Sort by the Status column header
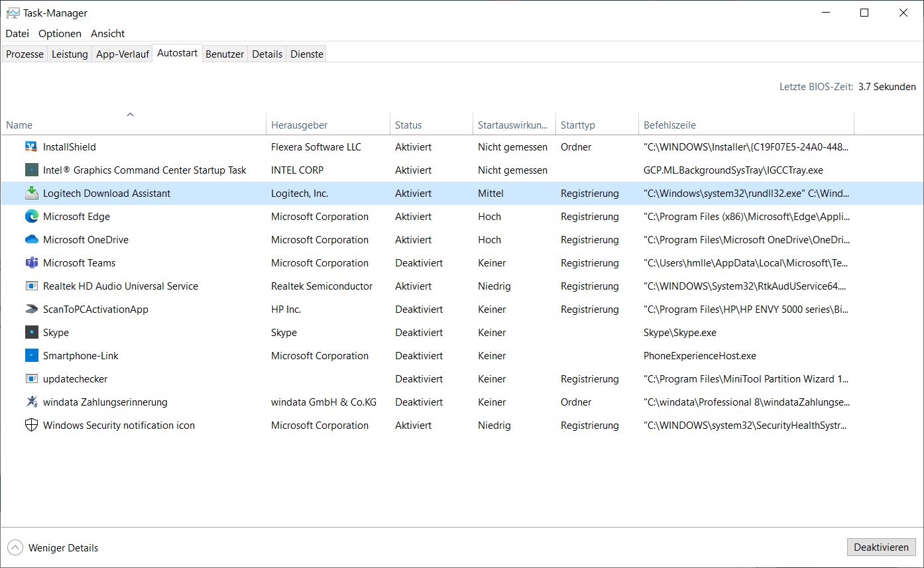This screenshot has width=924, height=568. tap(408, 125)
